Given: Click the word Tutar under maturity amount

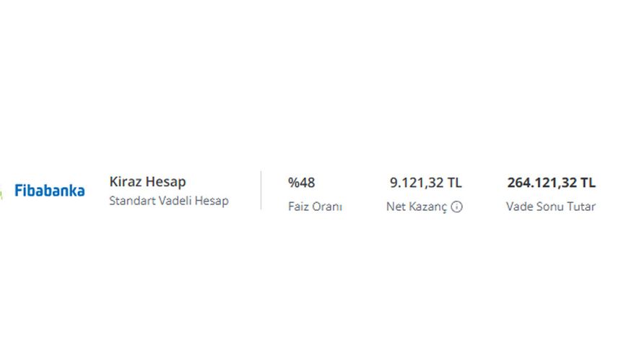Looking at the screenshot, I should pyautogui.click(x=581, y=207).
